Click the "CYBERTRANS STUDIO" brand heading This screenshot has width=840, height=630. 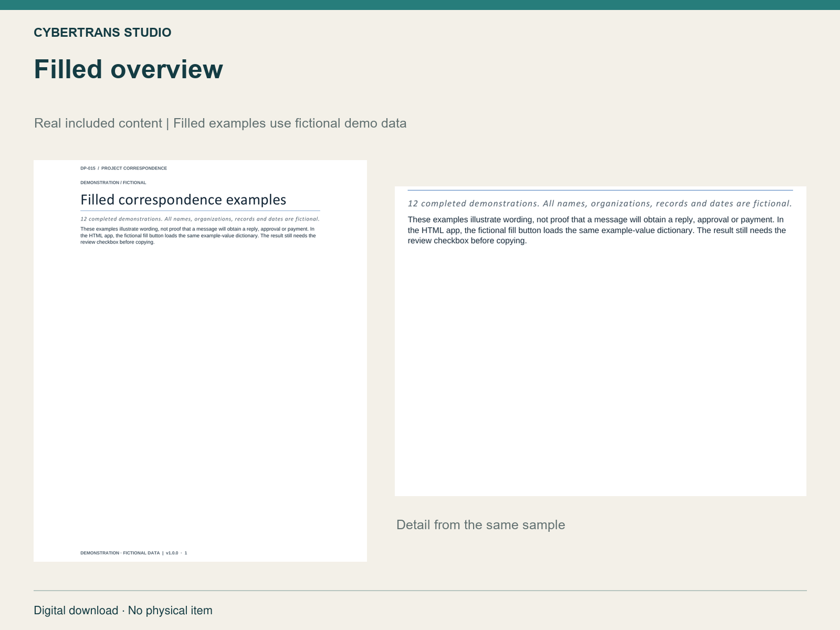click(x=102, y=33)
